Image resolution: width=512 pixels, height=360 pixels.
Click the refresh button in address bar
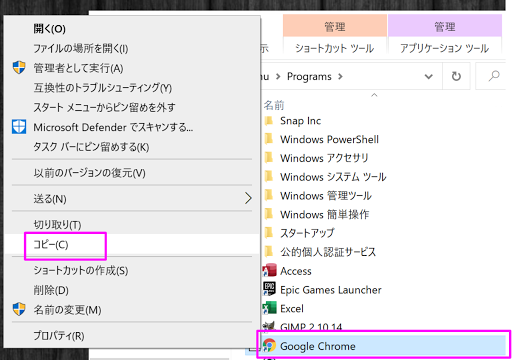point(456,76)
